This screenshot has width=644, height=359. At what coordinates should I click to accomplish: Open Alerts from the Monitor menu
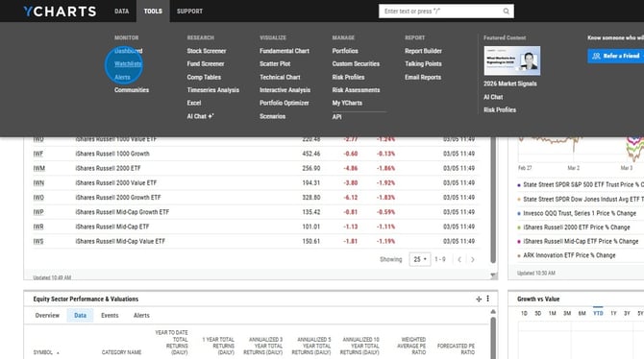coord(122,77)
